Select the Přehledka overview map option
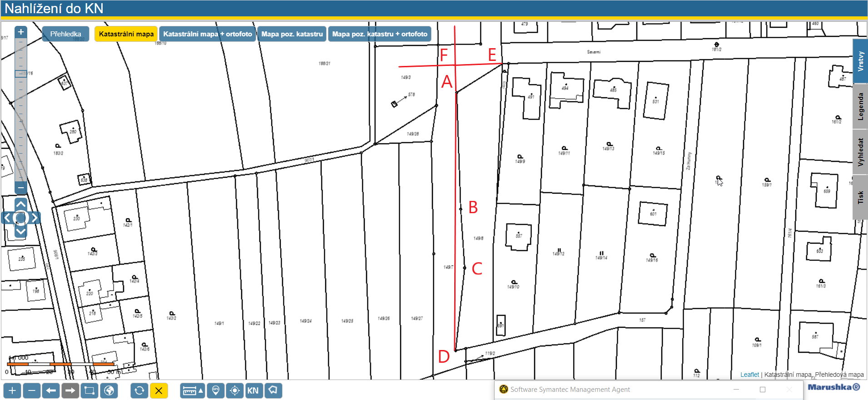Image resolution: width=868 pixels, height=400 pixels. 65,34
